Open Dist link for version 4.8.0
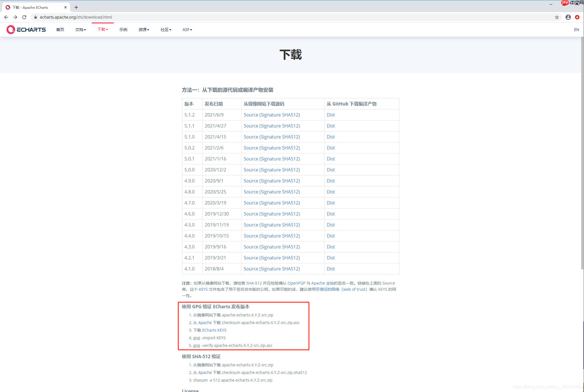Screen dimensions: 584x392 [331, 192]
